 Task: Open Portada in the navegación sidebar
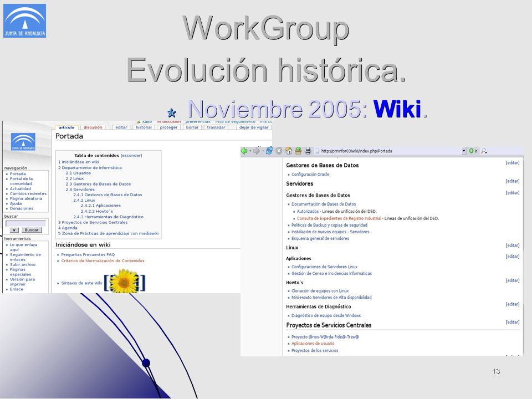(18, 173)
